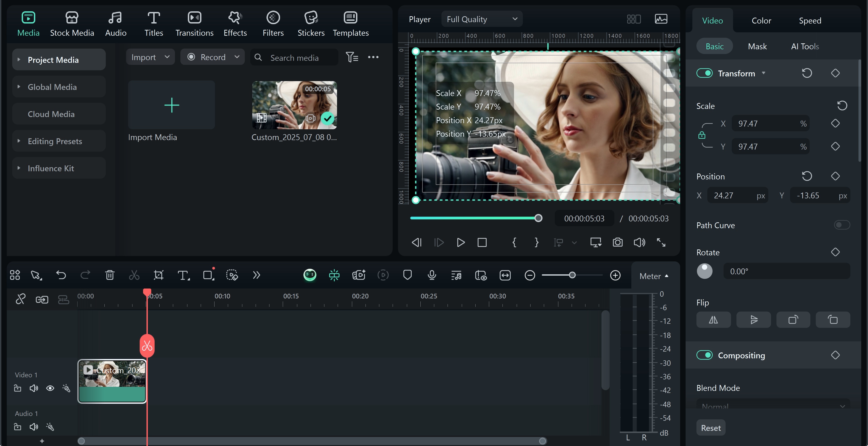Delete the selected clip with trash icon

tap(110, 275)
